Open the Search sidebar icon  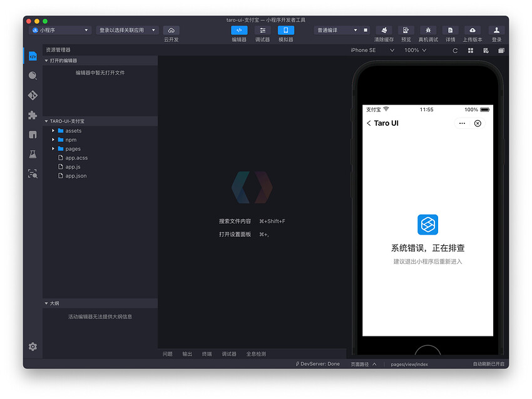click(x=33, y=76)
